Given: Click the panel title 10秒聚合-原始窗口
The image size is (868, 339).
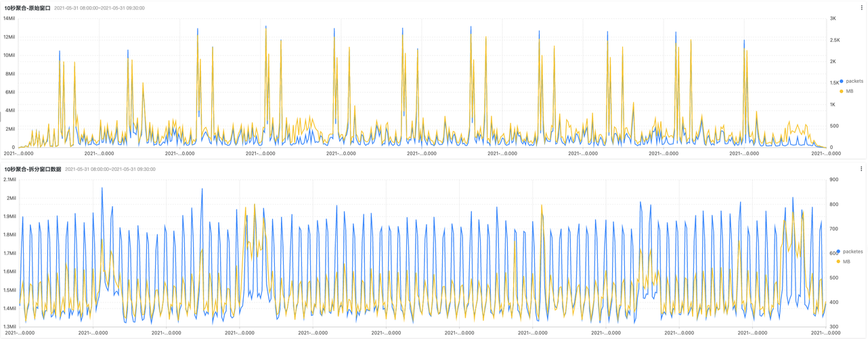Looking at the screenshot, I should [27, 8].
